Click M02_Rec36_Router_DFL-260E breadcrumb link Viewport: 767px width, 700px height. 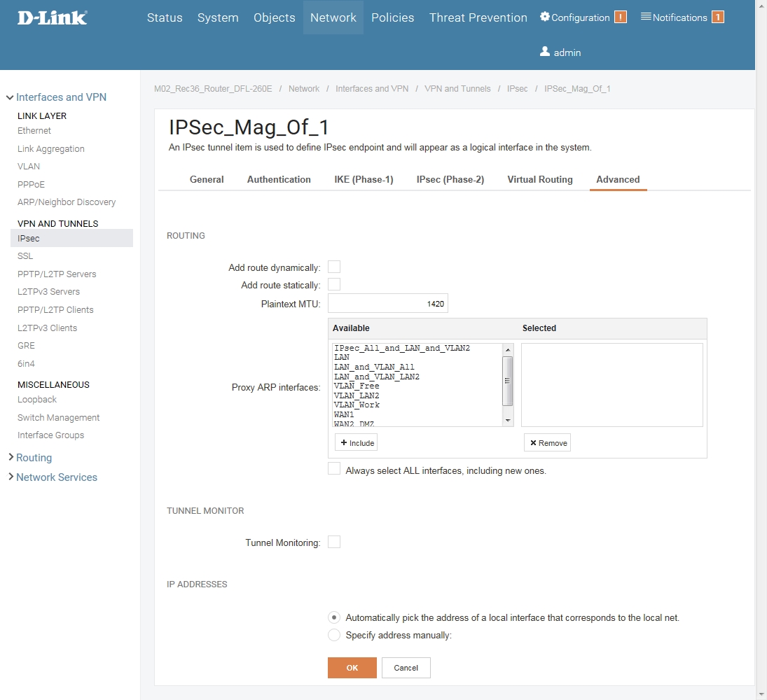click(213, 88)
